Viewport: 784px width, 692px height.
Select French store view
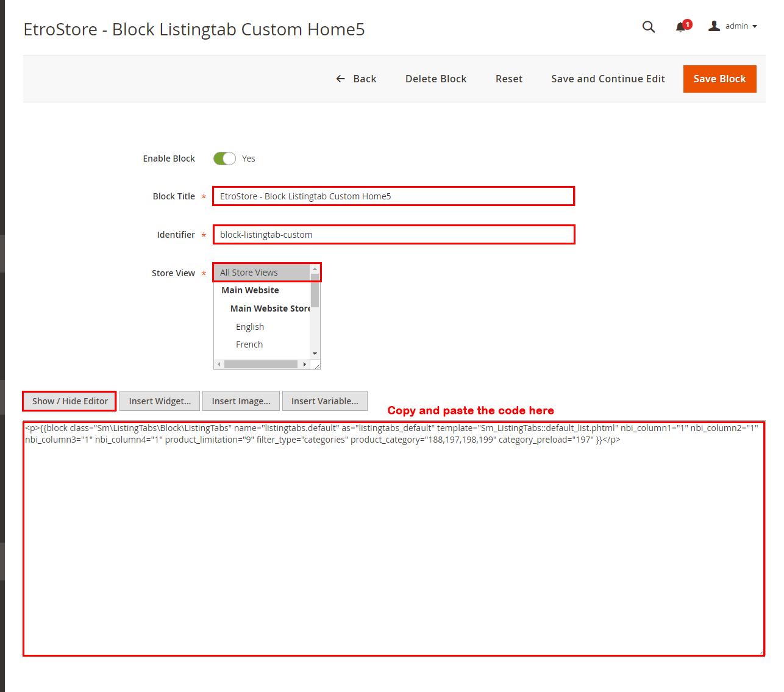[x=262, y=344]
